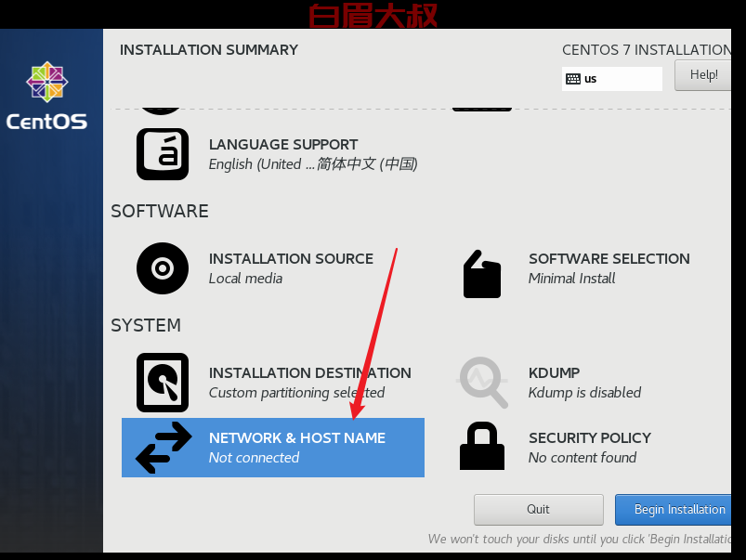The height and width of the screenshot is (560, 746).
Task: Click the Security Policy padlock icon
Action: point(482,446)
